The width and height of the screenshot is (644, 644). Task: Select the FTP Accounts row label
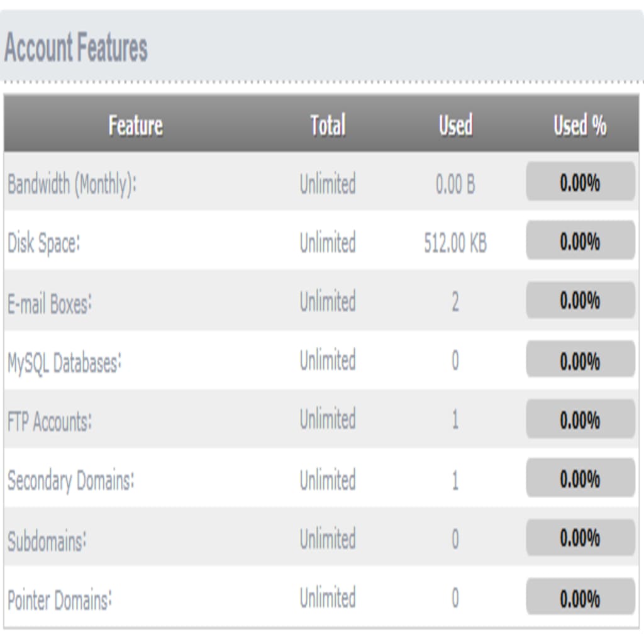(x=50, y=422)
